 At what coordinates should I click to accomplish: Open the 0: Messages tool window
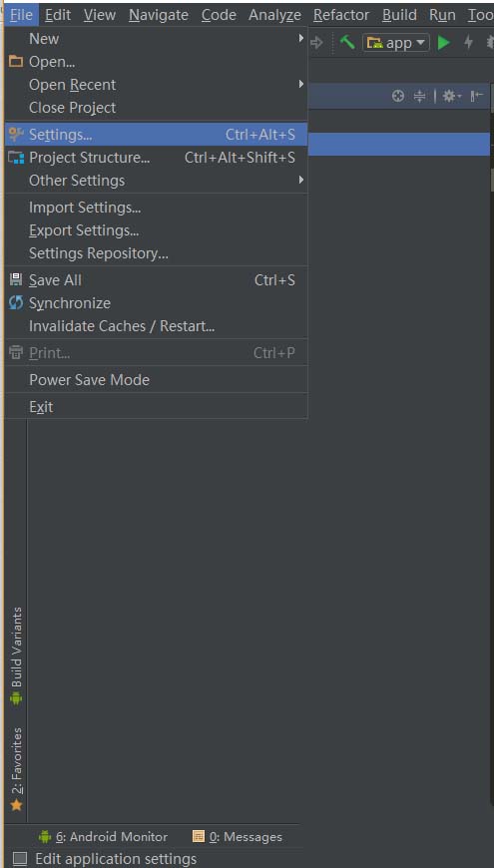point(238,836)
